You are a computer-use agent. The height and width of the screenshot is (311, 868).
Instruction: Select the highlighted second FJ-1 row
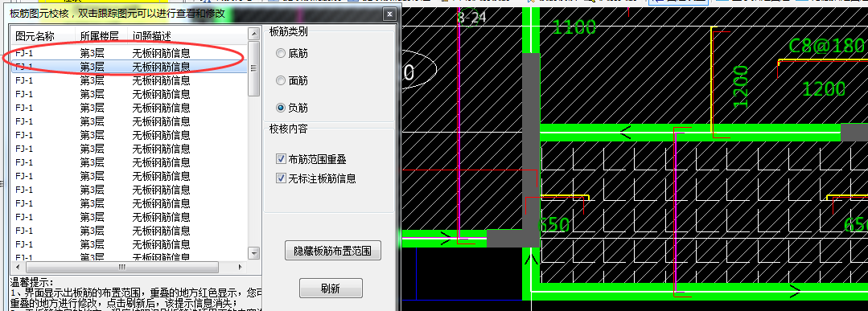(x=129, y=67)
